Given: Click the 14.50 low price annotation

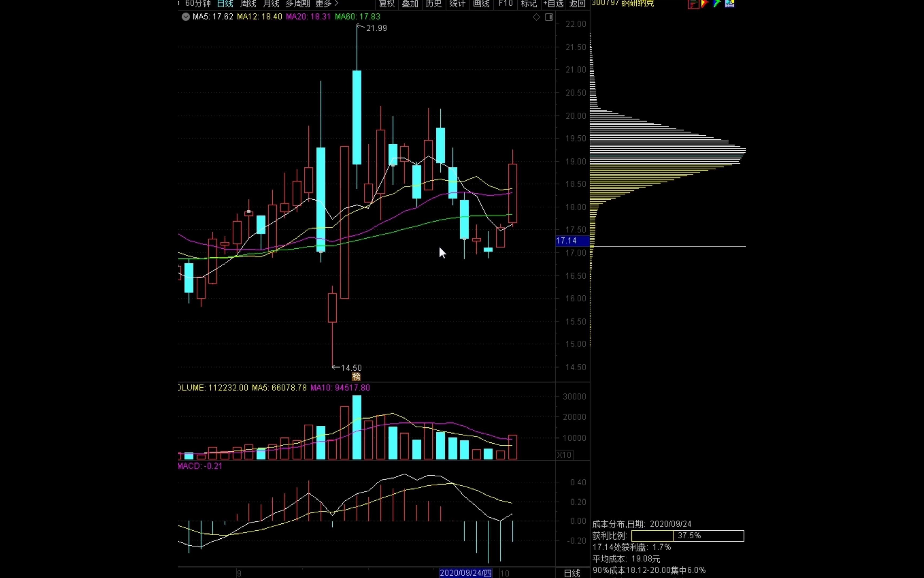Looking at the screenshot, I should click(351, 368).
